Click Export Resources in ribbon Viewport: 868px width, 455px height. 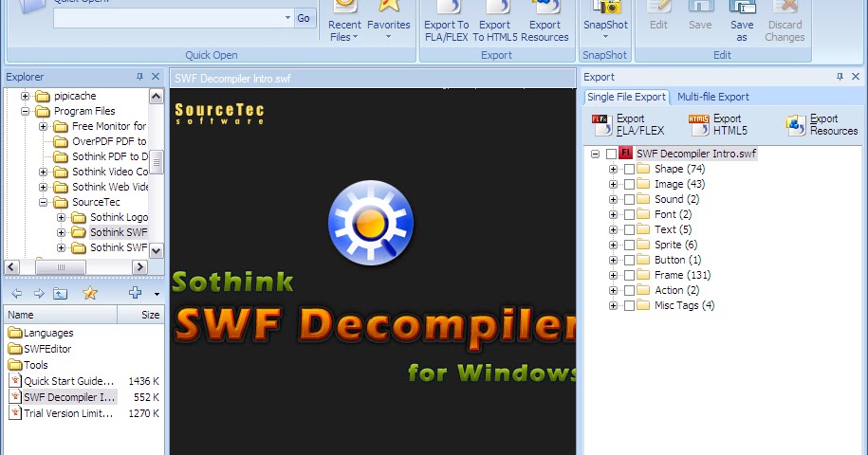click(x=545, y=22)
